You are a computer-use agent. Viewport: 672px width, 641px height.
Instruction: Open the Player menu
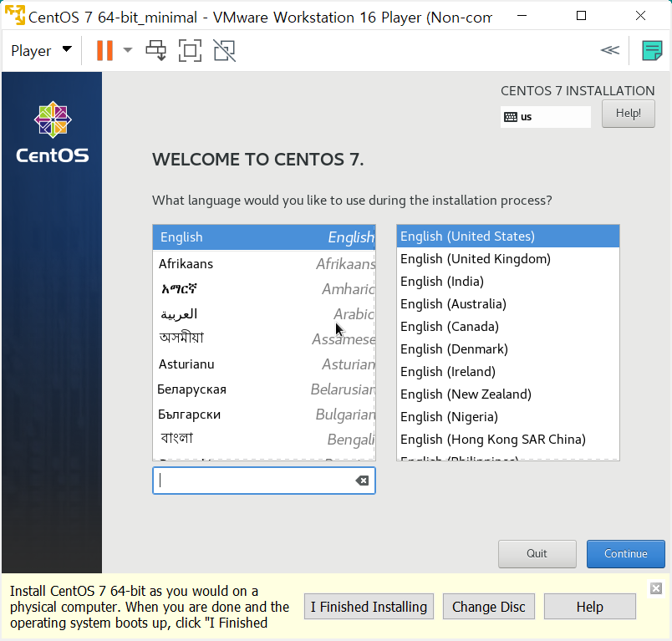click(41, 50)
